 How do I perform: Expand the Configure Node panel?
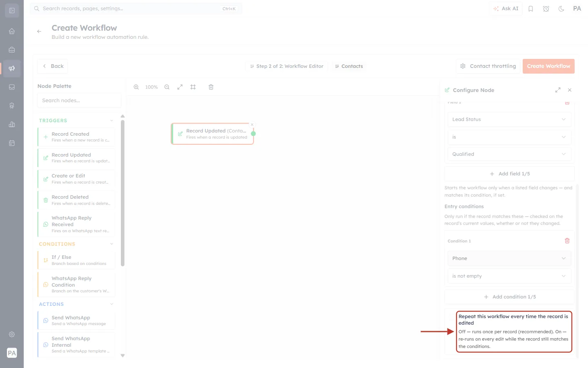pyautogui.click(x=558, y=90)
